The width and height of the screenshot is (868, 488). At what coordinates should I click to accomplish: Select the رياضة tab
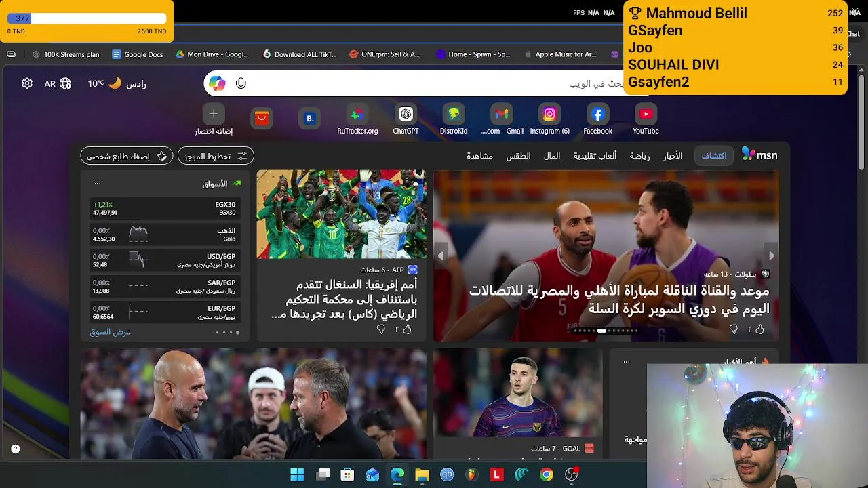(639, 156)
